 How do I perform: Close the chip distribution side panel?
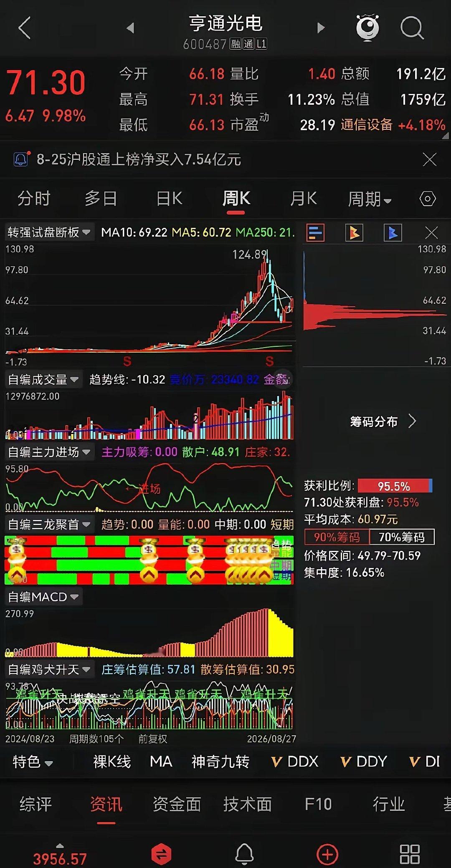(x=431, y=232)
